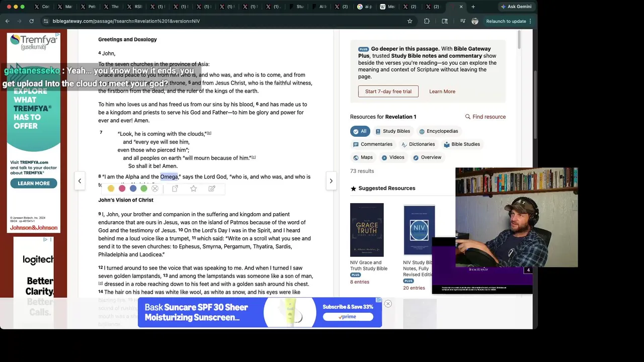The height and width of the screenshot is (362, 644).
Task: Open 8 entries link
Action: tap(360, 282)
